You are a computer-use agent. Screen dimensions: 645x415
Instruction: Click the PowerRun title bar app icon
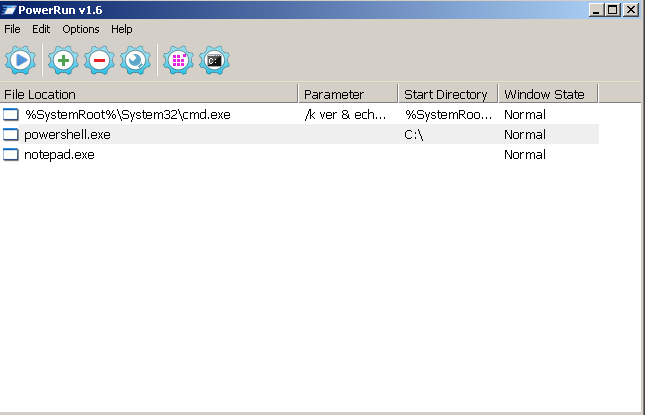[10, 10]
